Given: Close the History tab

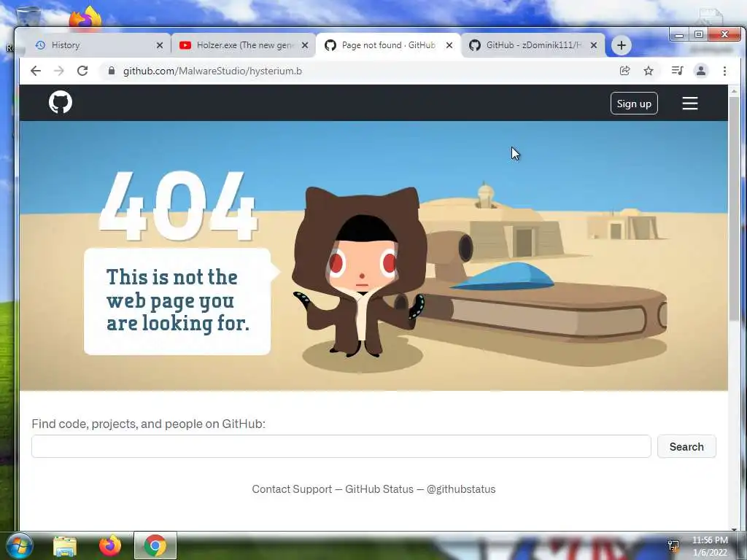Looking at the screenshot, I should [x=160, y=45].
